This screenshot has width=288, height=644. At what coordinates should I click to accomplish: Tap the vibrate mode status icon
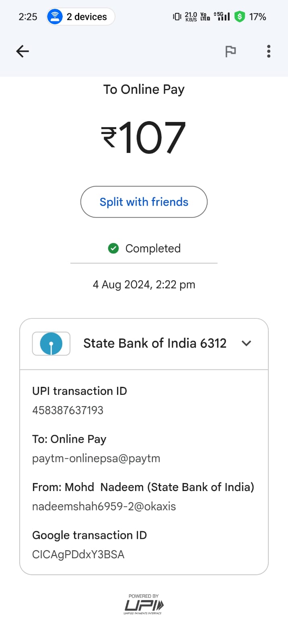pos(177,17)
